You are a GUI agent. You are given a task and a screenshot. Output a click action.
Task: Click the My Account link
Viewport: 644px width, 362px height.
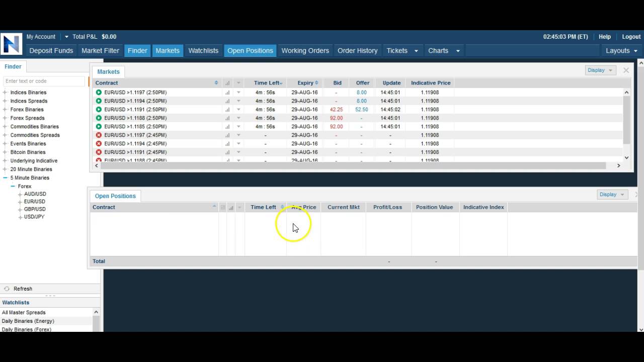coord(41,37)
